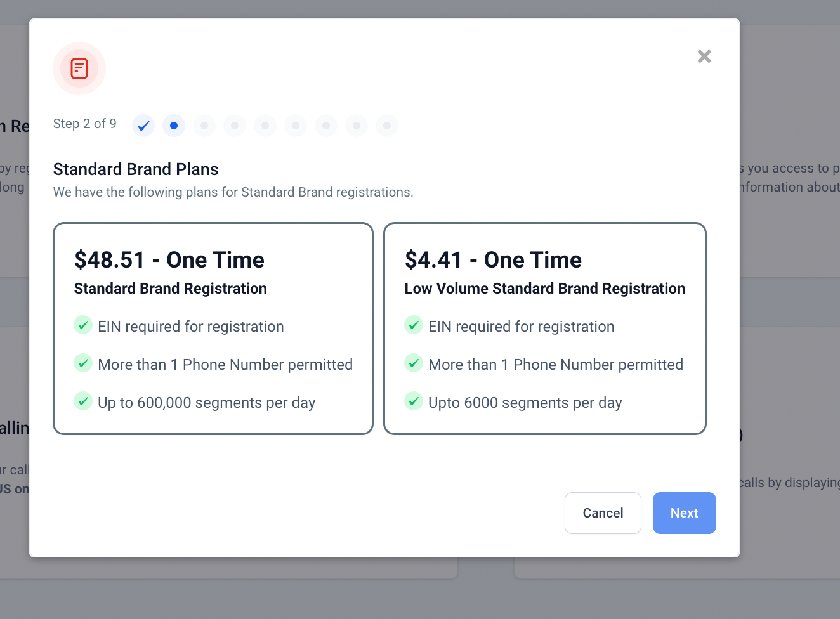Click the 'Step 2 of 9' label
840x619 pixels.
pos(85,124)
